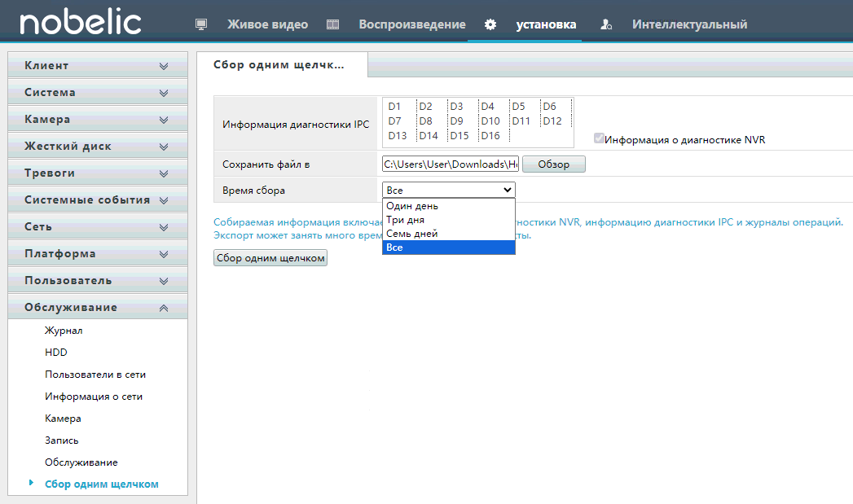Go to the Интеллектуальный tab
The image size is (853, 504).
(690, 24)
